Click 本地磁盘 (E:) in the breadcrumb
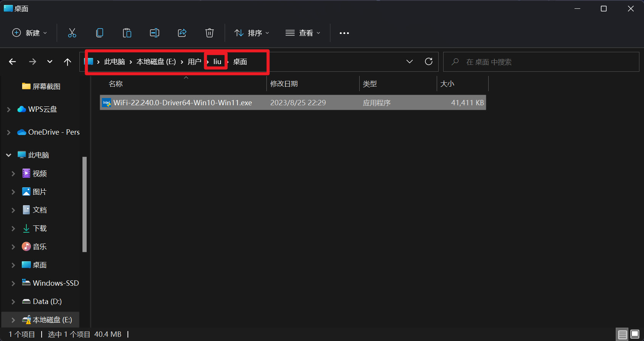 click(x=156, y=61)
